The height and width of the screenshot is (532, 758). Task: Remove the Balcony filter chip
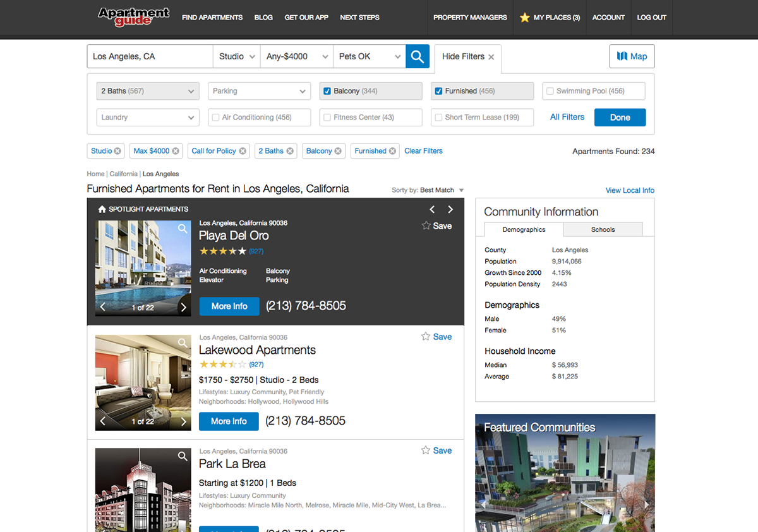coord(338,151)
